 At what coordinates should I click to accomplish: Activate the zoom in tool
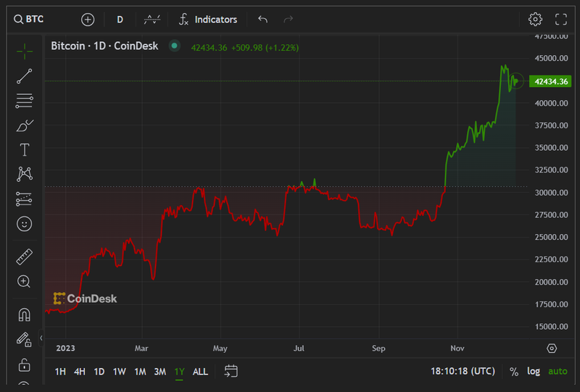(24, 281)
